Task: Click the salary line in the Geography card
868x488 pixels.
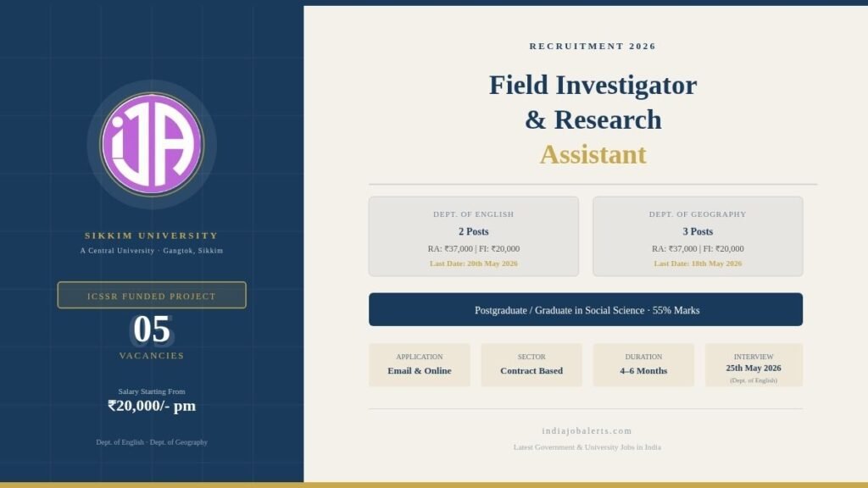Action: (x=698, y=249)
